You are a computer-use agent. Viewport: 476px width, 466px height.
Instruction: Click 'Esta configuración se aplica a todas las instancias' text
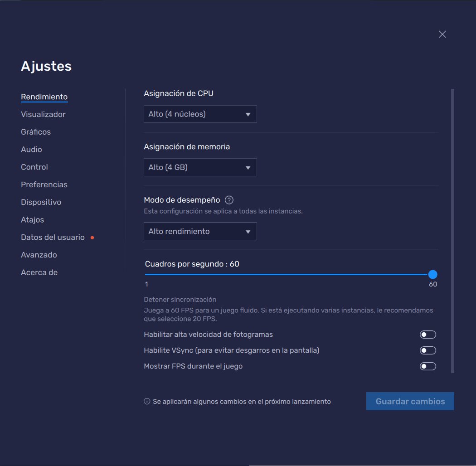(x=223, y=211)
